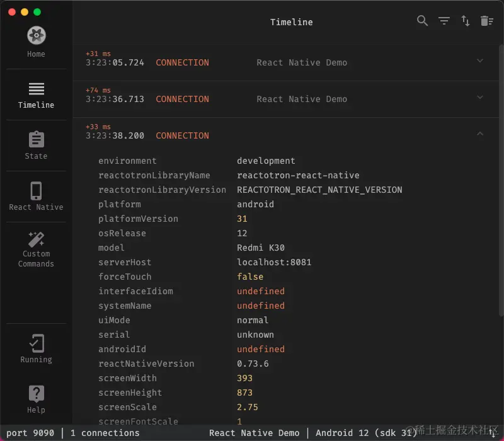Click 'Android 12 (sdk 31)' status text
This screenshot has width=504, height=441.
point(366,433)
